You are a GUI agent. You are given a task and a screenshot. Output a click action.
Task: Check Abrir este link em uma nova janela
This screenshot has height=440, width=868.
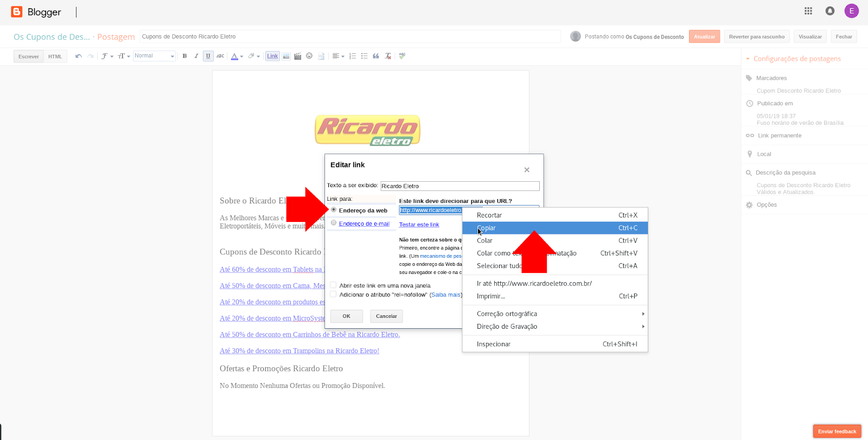click(333, 285)
